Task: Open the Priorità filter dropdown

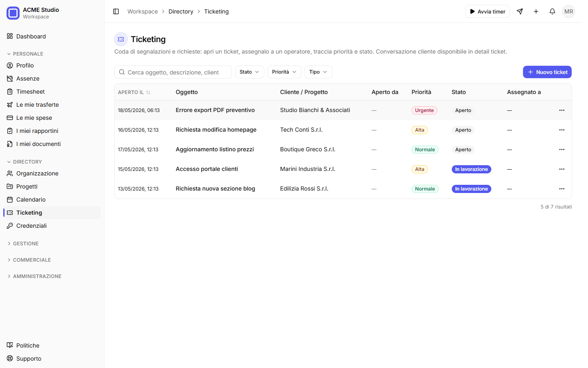Action: pos(284,72)
